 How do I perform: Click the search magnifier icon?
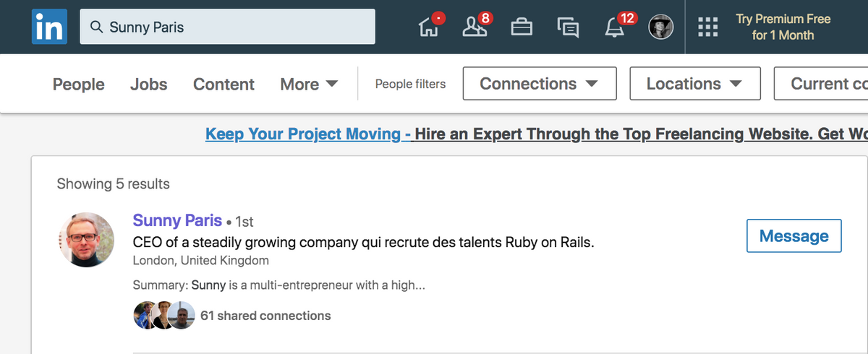(x=96, y=27)
